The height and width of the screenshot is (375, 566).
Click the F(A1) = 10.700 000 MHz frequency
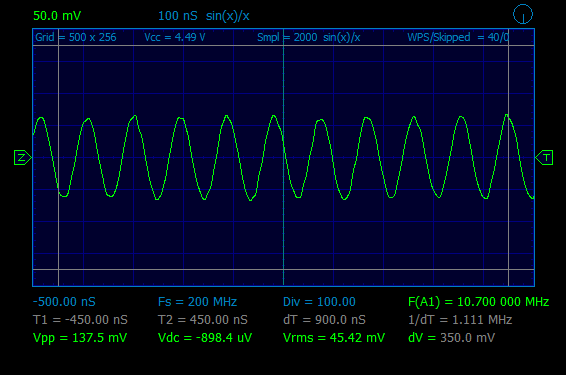point(478,302)
